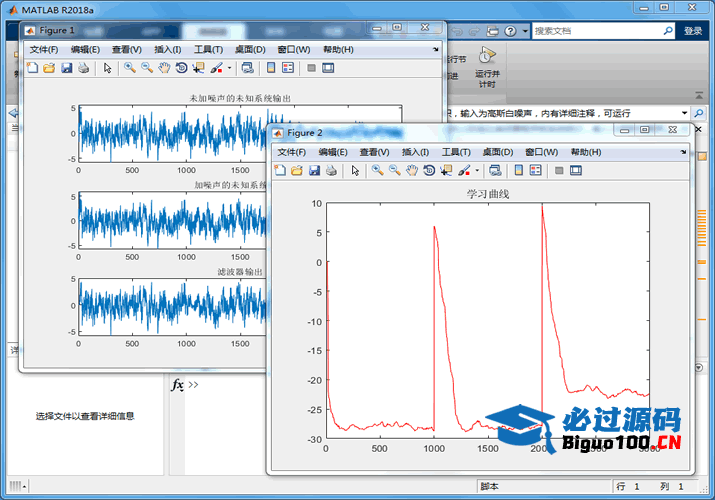The image size is (715, 500).
Task: Click Link Plot icon in Figure 1
Action: (248, 68)
